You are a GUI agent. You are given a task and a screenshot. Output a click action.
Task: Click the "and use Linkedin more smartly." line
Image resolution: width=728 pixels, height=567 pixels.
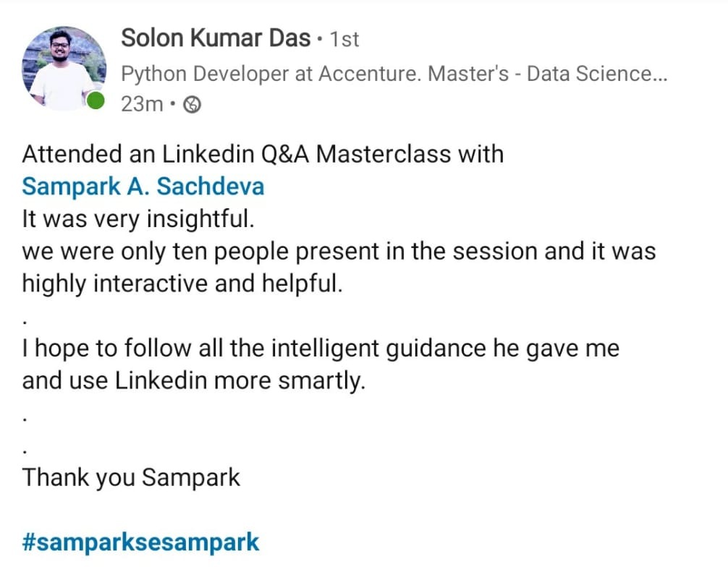194,380
